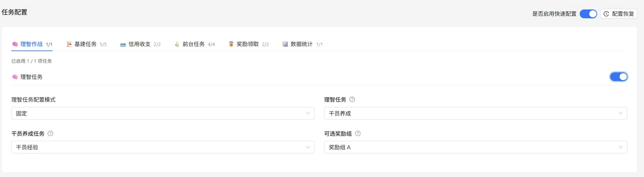The height and width of the screenshot is (177, 644).
Task: Switch to the 信用收支 tab
Action: pos(140,44)
